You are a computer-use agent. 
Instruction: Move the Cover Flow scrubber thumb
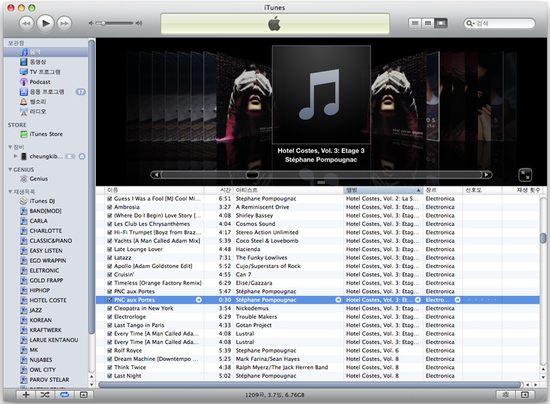pyautogui.click(x=252, y=174)
